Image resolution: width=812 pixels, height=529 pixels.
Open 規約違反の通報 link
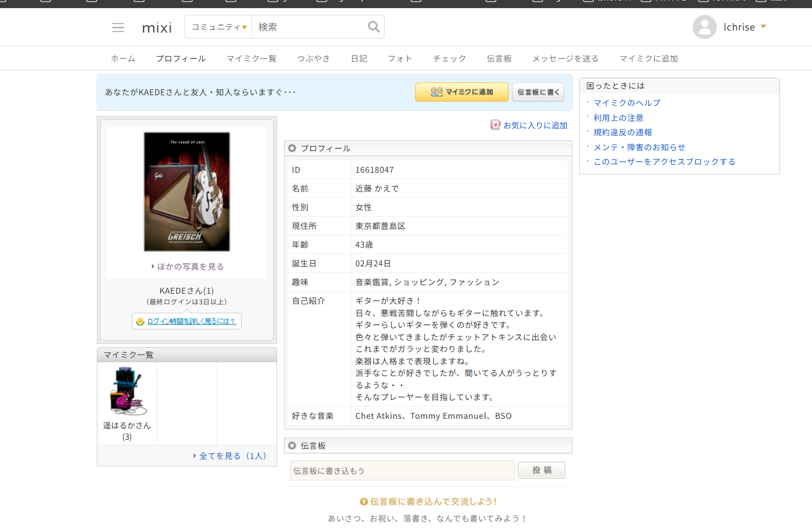tap(623, 132)
